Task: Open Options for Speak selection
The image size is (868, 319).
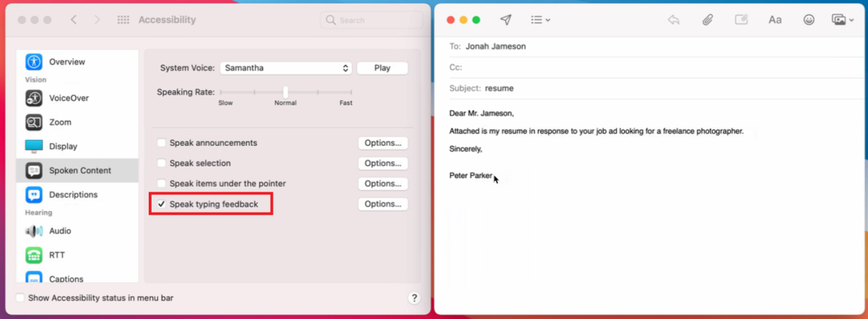Action: [x=382, y=163]
